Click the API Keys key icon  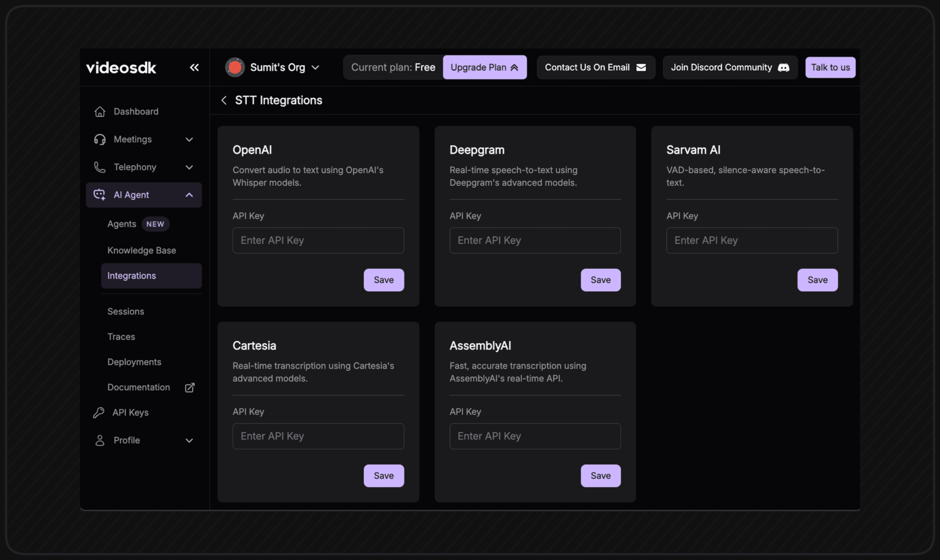pos(99,412)
